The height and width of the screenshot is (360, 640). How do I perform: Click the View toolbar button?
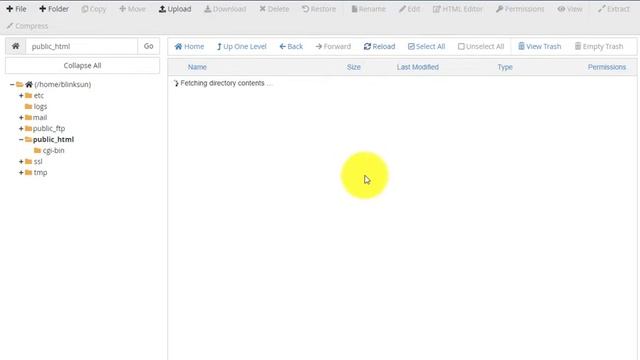point(570,9)
